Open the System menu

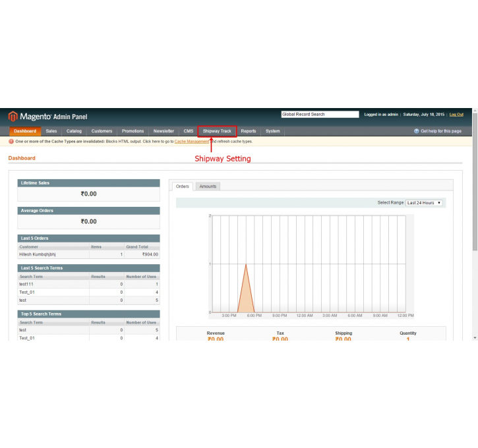click(x=272, y=131)
